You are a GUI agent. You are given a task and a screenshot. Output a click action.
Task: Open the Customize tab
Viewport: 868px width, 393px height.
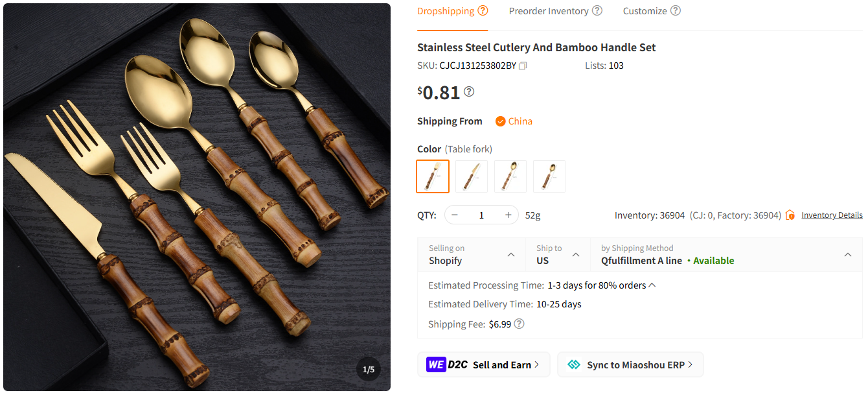pyautogui.click(x=645, y=10)
